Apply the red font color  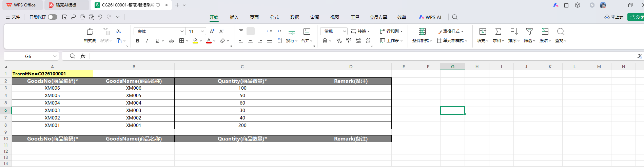click(x=209, y=41)
